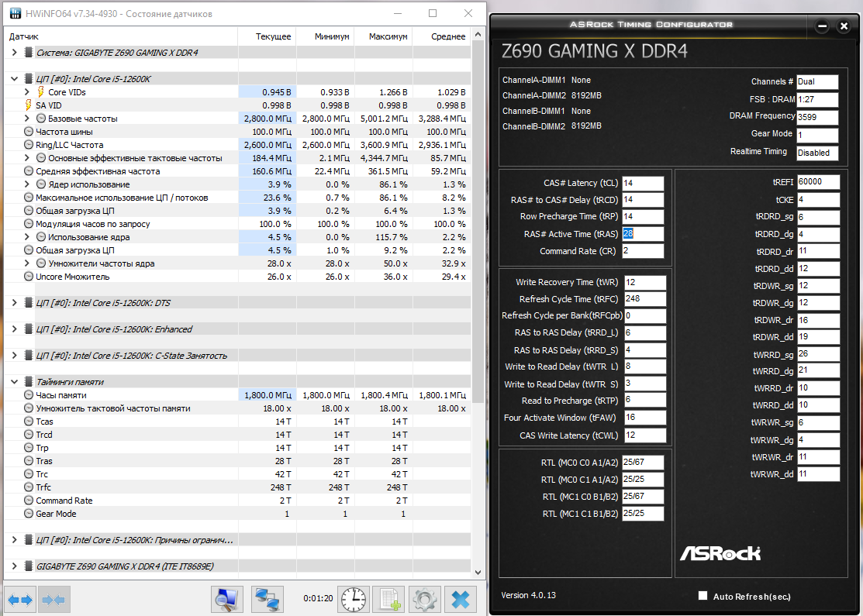Click the Среднее column header
The height and width of the screenshot is (616, 863).
tap(442, 36)
